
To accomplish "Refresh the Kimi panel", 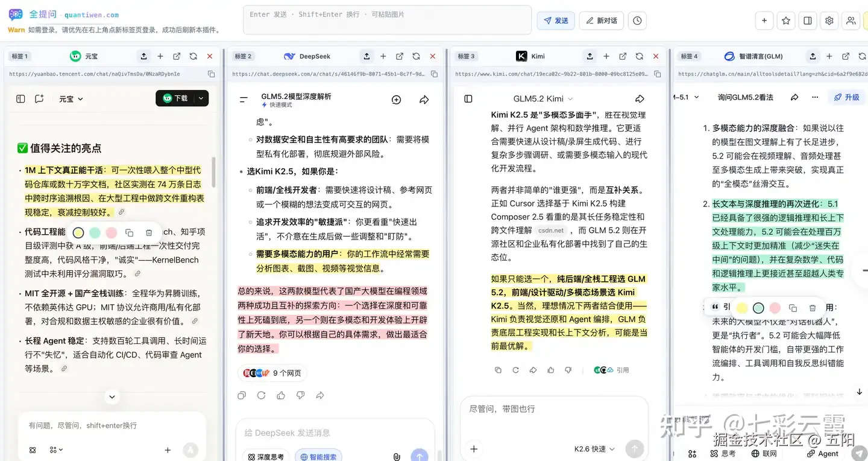I will [x=640, y=56].
